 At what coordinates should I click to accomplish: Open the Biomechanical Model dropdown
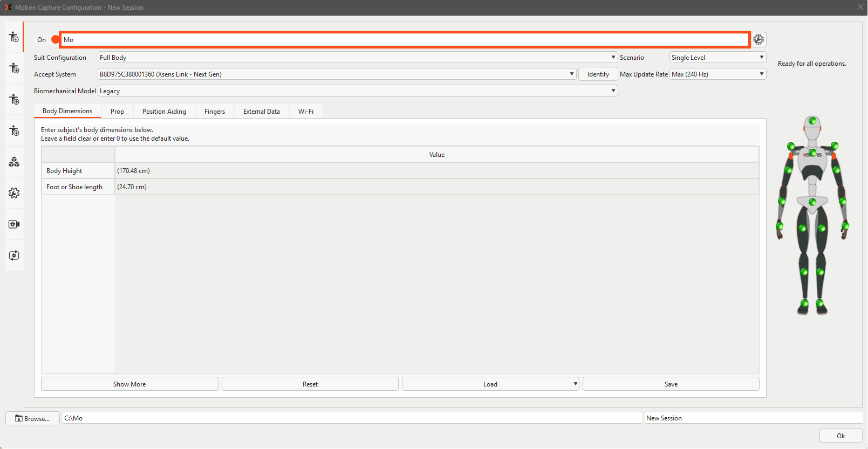pyautogui.click(x=358, y=91)
